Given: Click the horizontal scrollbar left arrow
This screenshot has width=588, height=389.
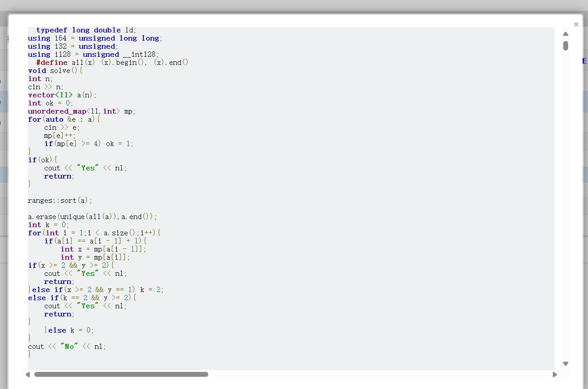Looking at the screenshot, I should pos(28,375).
